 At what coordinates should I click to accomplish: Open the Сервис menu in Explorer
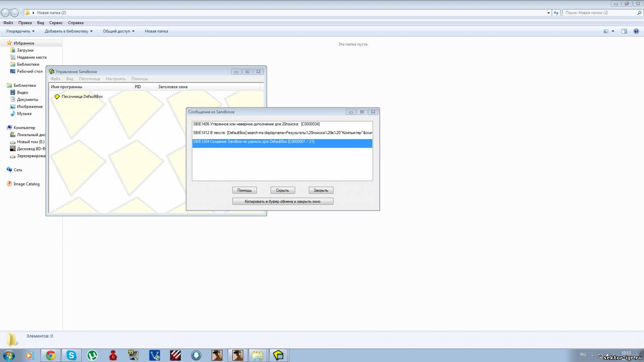click(x=56, y=23)
